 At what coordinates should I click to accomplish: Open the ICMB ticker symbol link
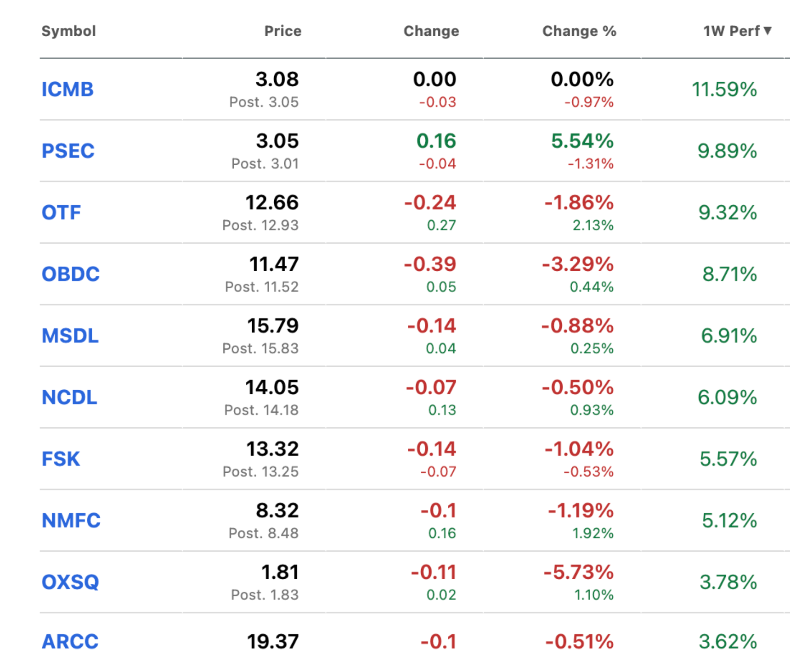click(x=68, y=89)
